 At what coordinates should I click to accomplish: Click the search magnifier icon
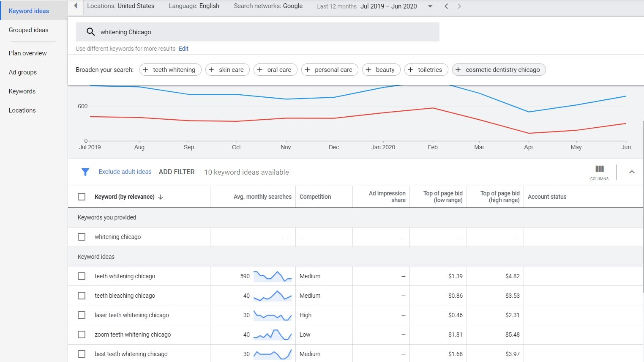point(90,32)
